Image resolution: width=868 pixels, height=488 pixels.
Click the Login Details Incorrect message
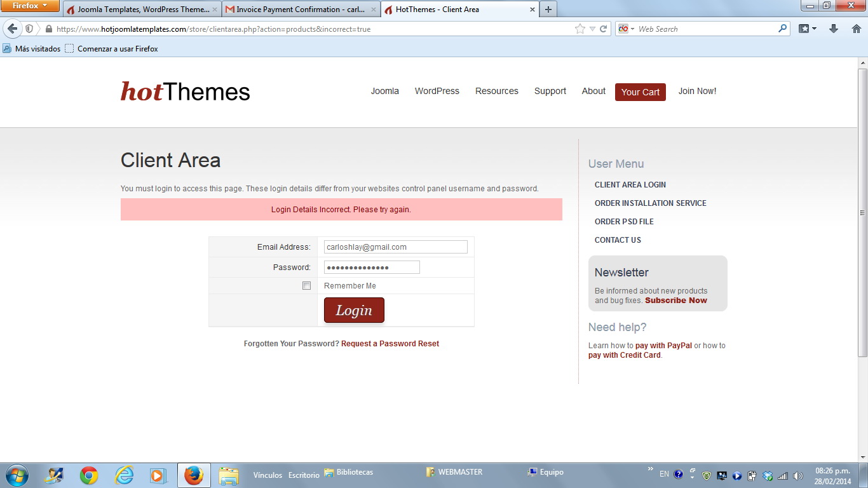click(341, 210)
